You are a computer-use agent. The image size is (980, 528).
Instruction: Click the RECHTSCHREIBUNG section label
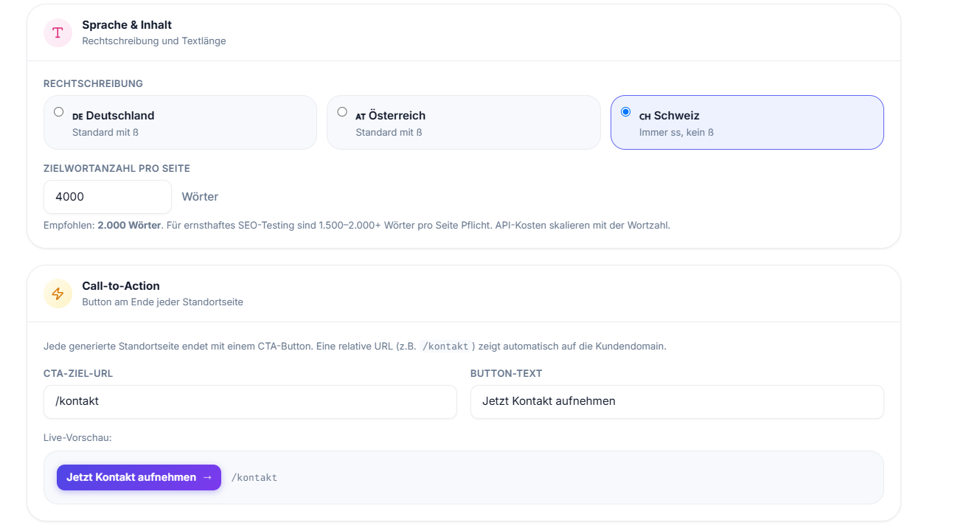point(93,83)
